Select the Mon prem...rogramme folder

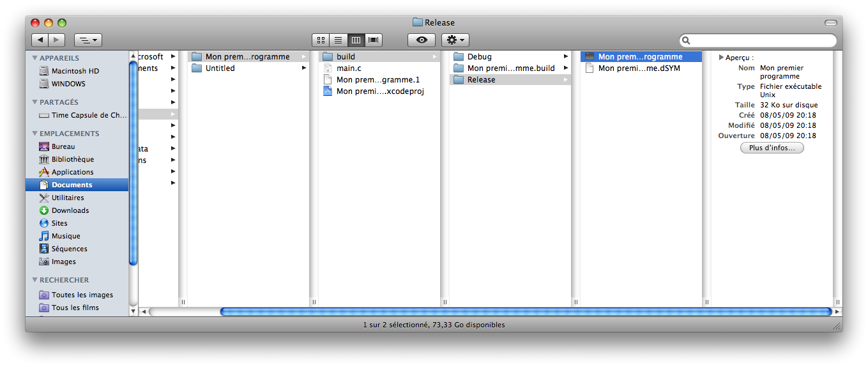(248, 57)
